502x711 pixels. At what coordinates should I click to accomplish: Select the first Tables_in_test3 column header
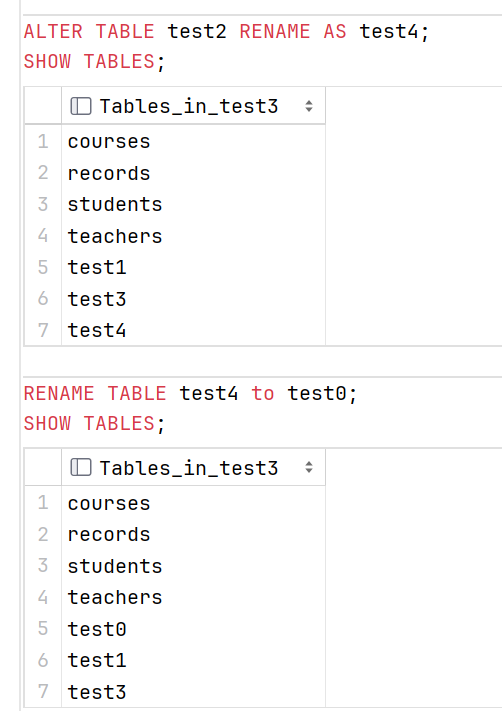[193, 106]
